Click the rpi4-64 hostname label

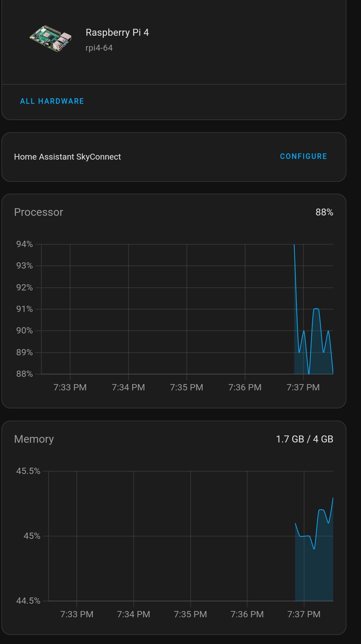[99, 48]
